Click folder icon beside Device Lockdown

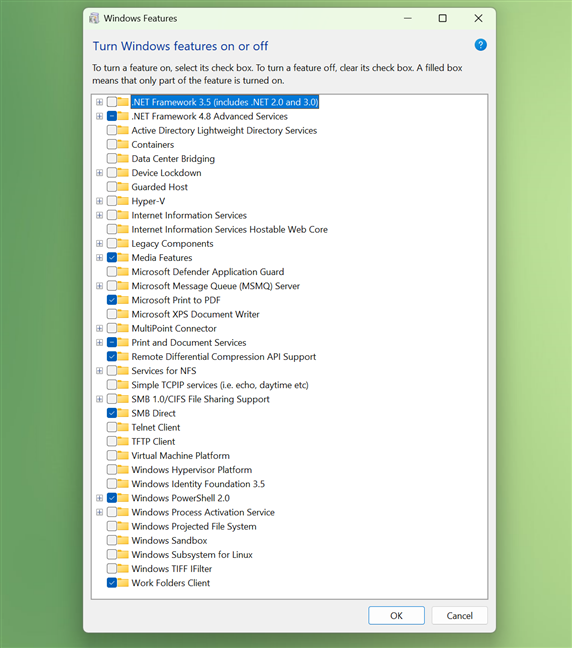123,173
